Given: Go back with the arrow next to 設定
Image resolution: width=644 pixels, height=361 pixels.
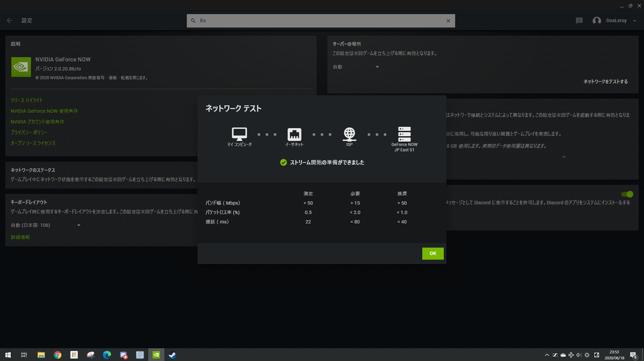Looking at the screenshot, I should point(10,20).
